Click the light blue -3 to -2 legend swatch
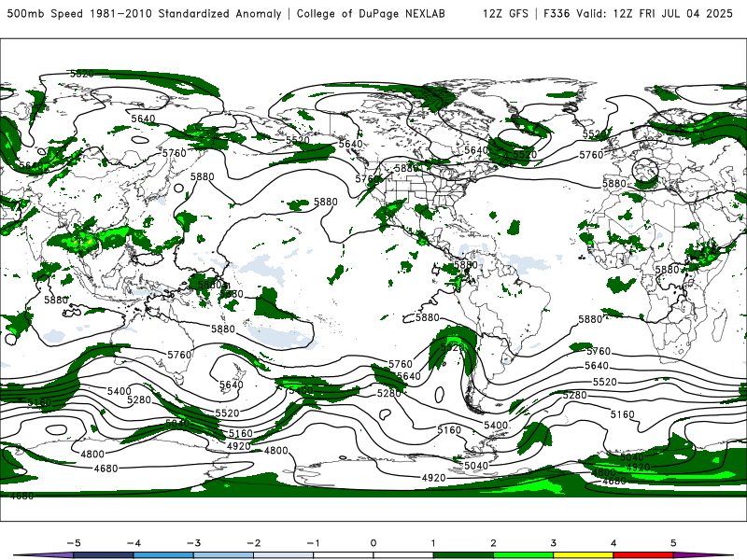Viewport: 747px width, 560px height. pyautogui.click(x=223, y=555)
